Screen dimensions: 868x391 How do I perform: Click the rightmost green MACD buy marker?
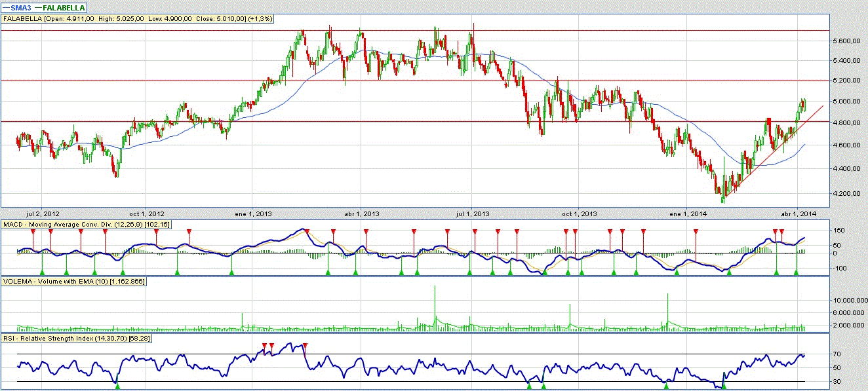796,272
